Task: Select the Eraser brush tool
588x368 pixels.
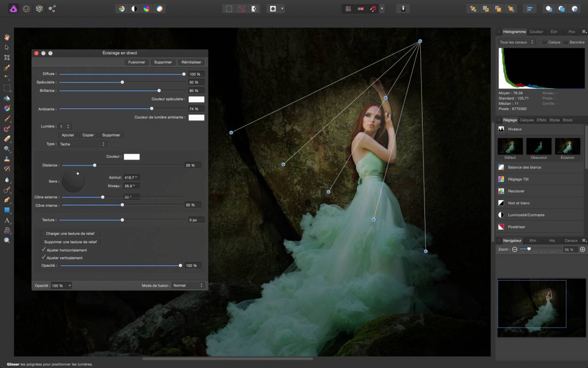Action: pyautogui.click(x=7, y=138)
